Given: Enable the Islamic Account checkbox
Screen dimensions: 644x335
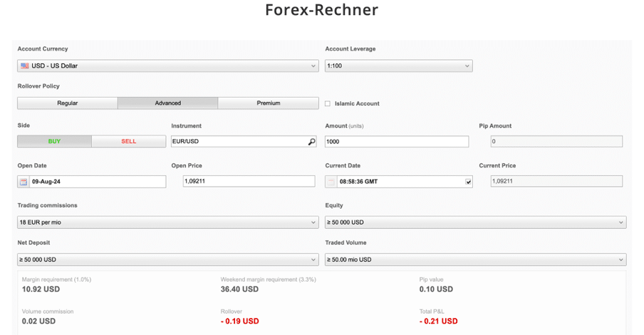Looking at the screenshot, I should point(328,103).
